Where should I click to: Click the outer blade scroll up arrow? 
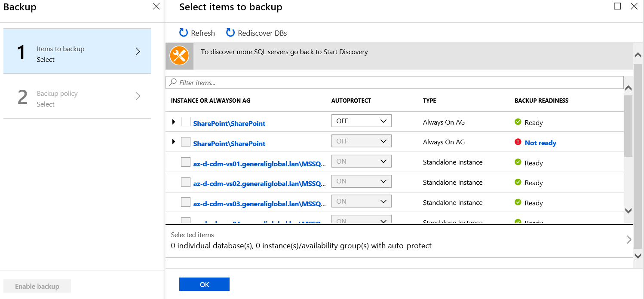(638, 55)
